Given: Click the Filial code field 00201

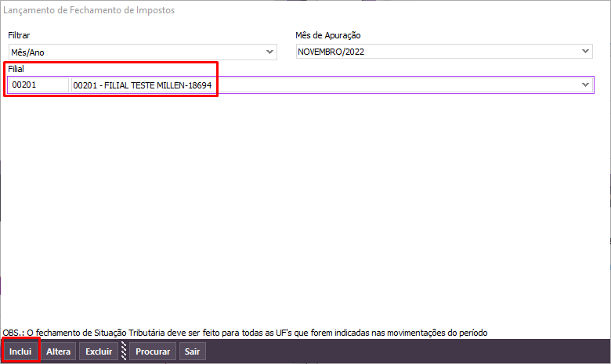Looking at the screenshot, I should coord(38,85).
